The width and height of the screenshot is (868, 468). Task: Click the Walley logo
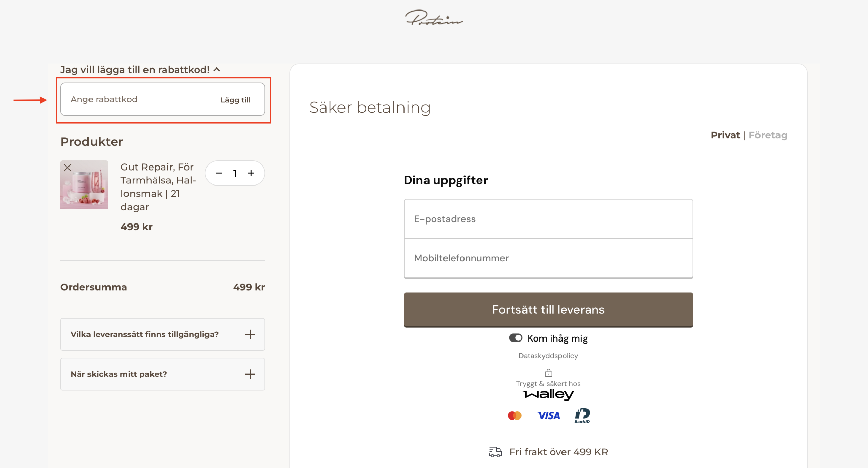point(548,394)
